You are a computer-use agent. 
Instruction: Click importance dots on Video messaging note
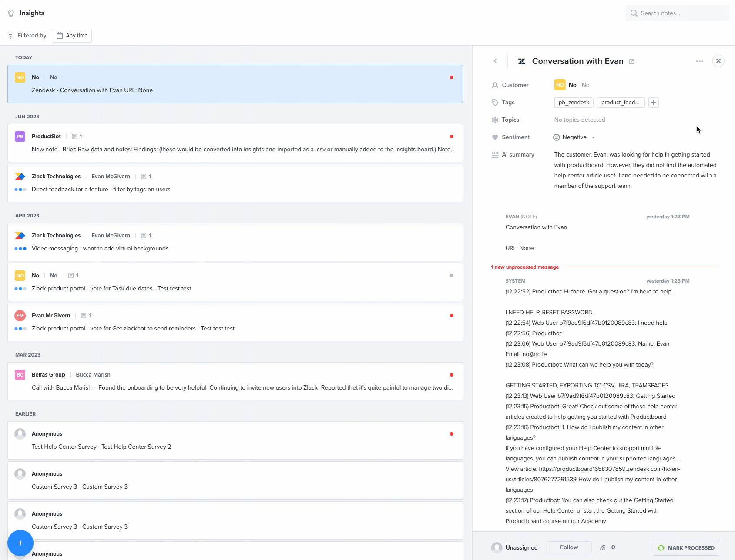point(20,249)
